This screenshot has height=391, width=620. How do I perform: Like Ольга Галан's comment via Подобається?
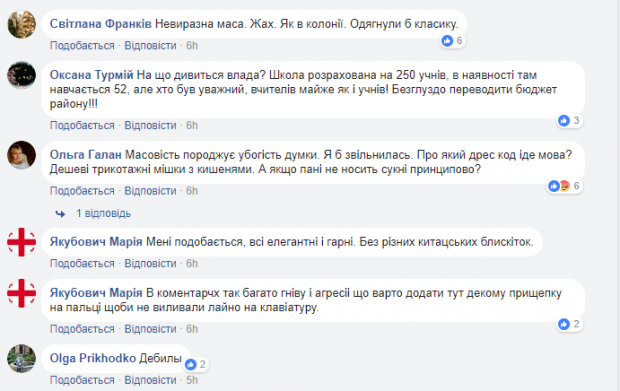[82, 191]
